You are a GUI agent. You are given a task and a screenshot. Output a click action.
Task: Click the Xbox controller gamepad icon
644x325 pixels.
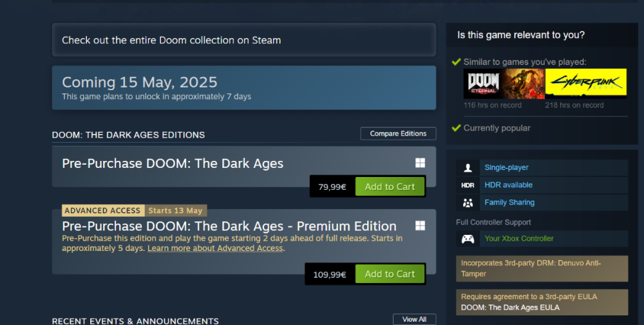point(468,239)
